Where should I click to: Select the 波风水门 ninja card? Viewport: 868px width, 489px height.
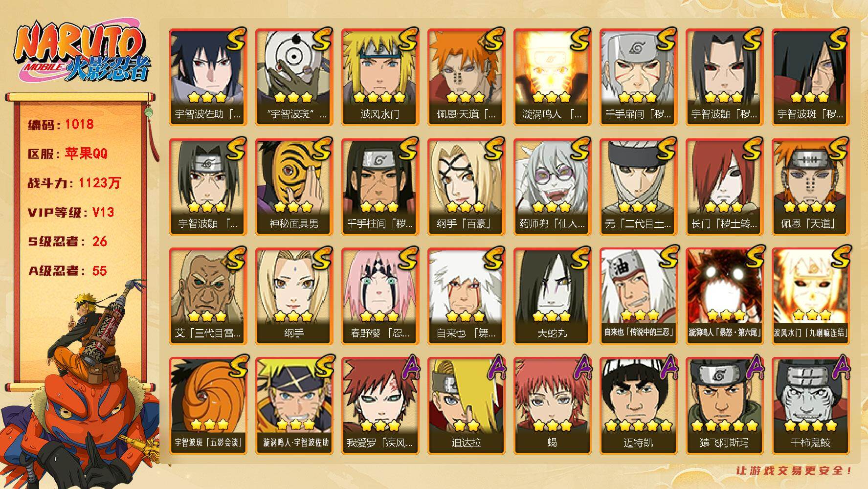[x=380, y=77]
